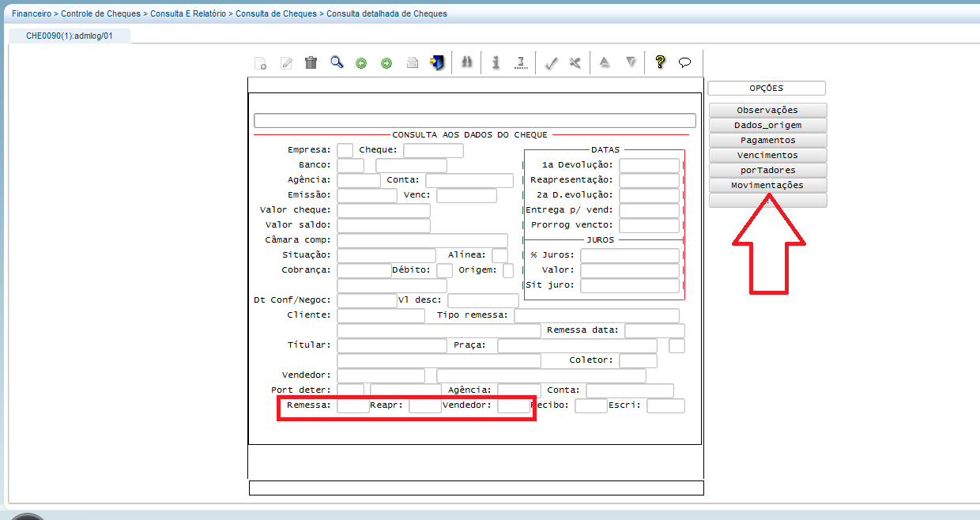980x520 pixels.
Task: Focus the Escri field
Action: click(666, 405)
